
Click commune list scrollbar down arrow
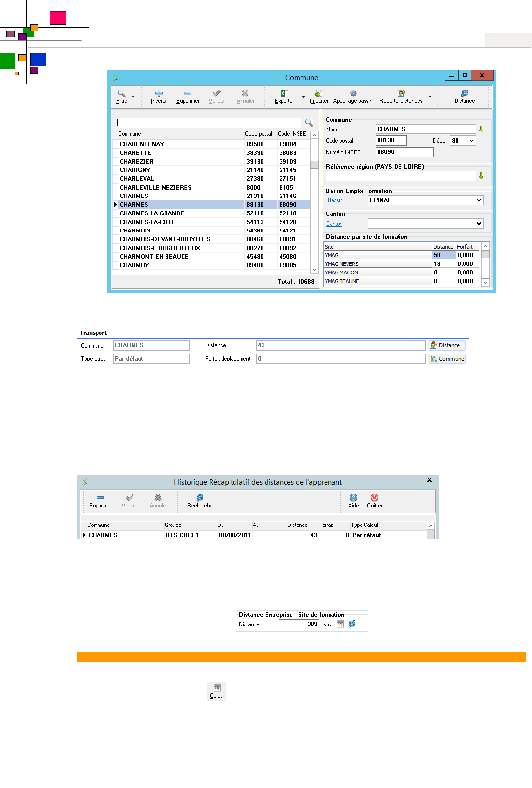pyautogui.click(x=314, y=270)
